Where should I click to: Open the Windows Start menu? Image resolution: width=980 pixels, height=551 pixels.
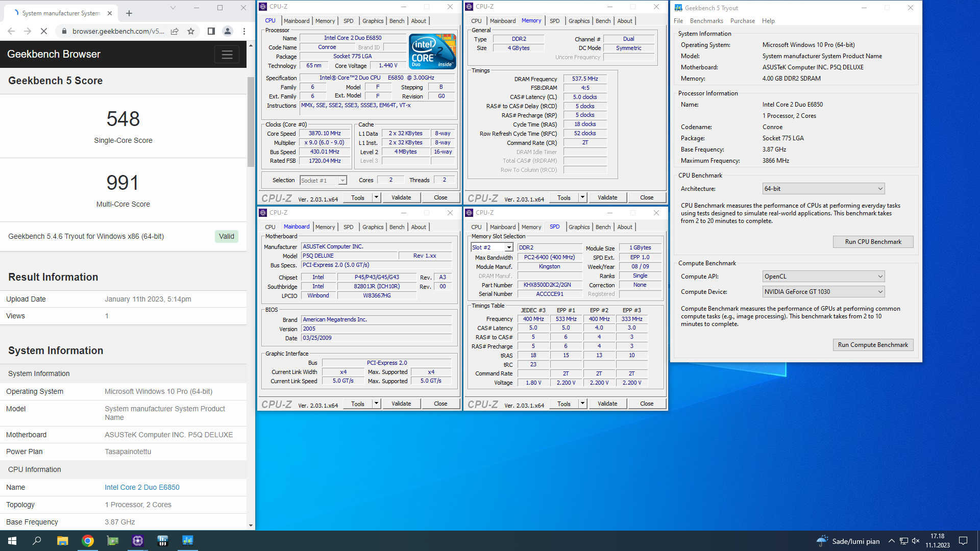(12, 541)
